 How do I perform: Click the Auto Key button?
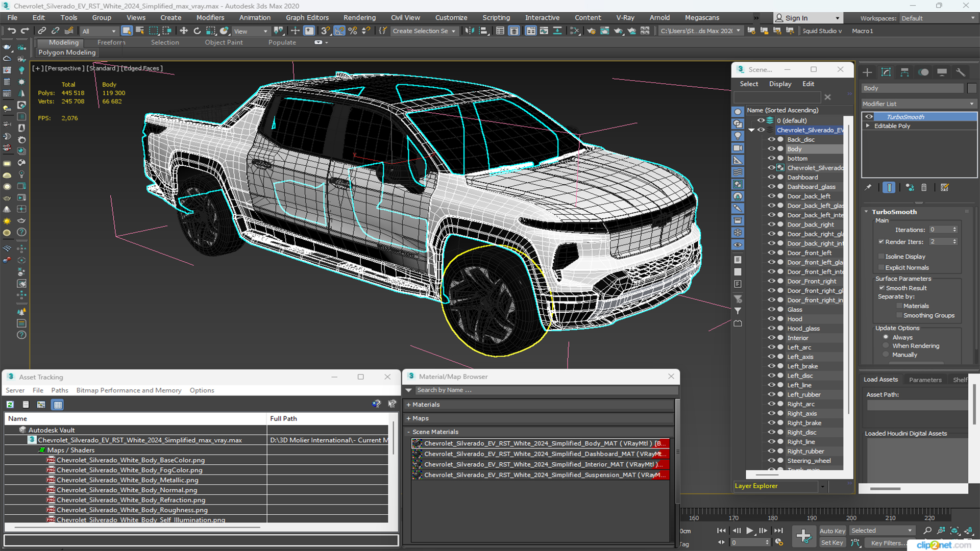click(832, 531)
